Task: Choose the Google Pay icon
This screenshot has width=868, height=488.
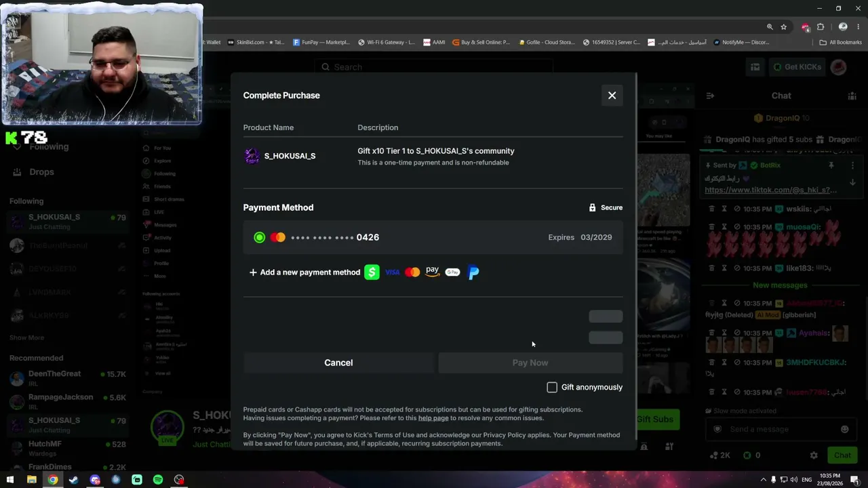Action: 452,272
